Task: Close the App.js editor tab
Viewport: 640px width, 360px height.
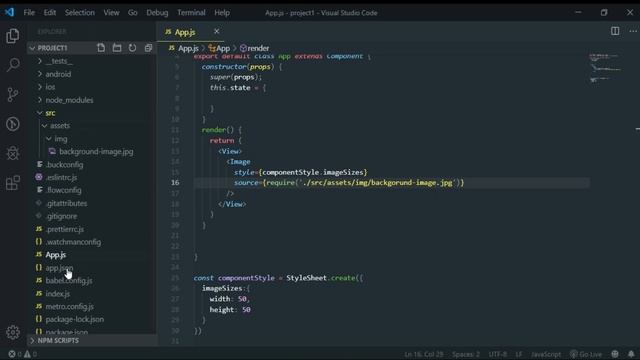Action: [216, 31]
